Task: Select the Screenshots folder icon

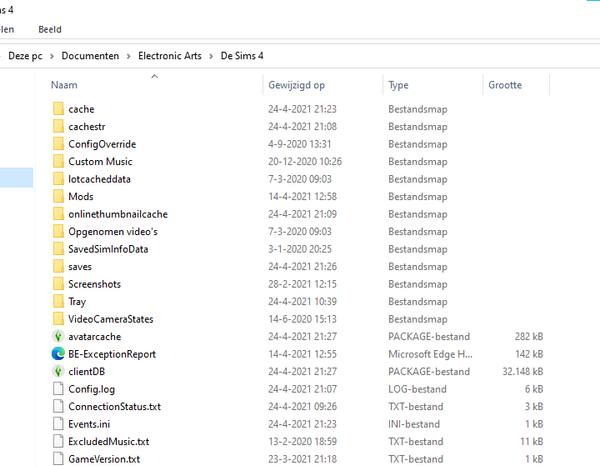Action: (x=58, y=284)
